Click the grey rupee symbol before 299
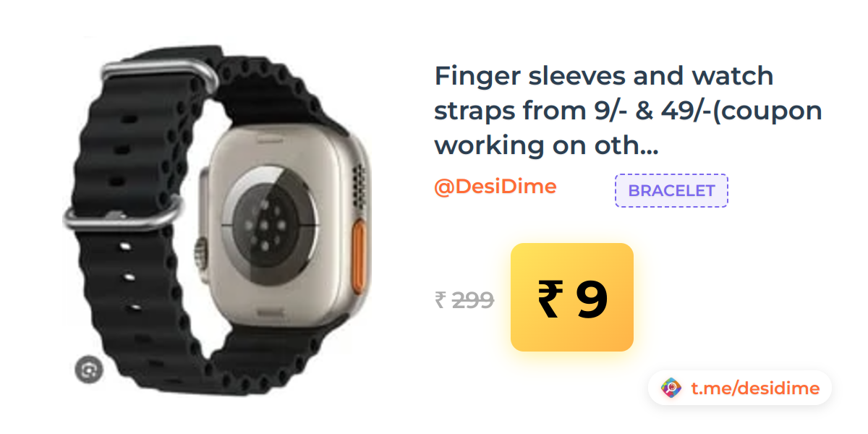 (x=441, y=299)
